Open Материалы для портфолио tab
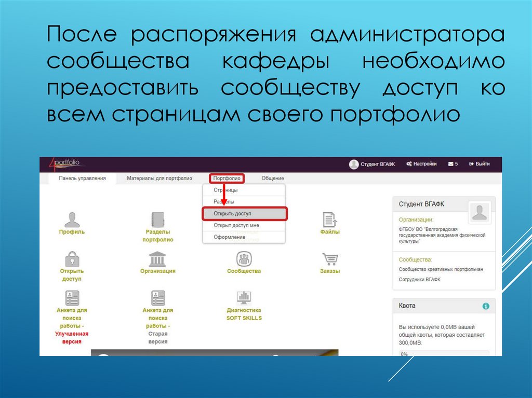Viewport: 532px width, 398px height. pos(159,179)
